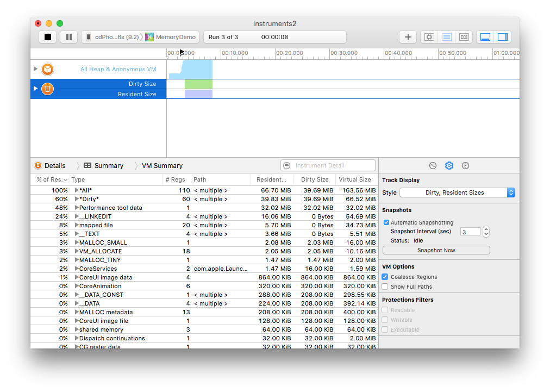This screenshot has width=550, height=392.
Task: Open the Track Display Style dropdown
Action: coord(457,192)
